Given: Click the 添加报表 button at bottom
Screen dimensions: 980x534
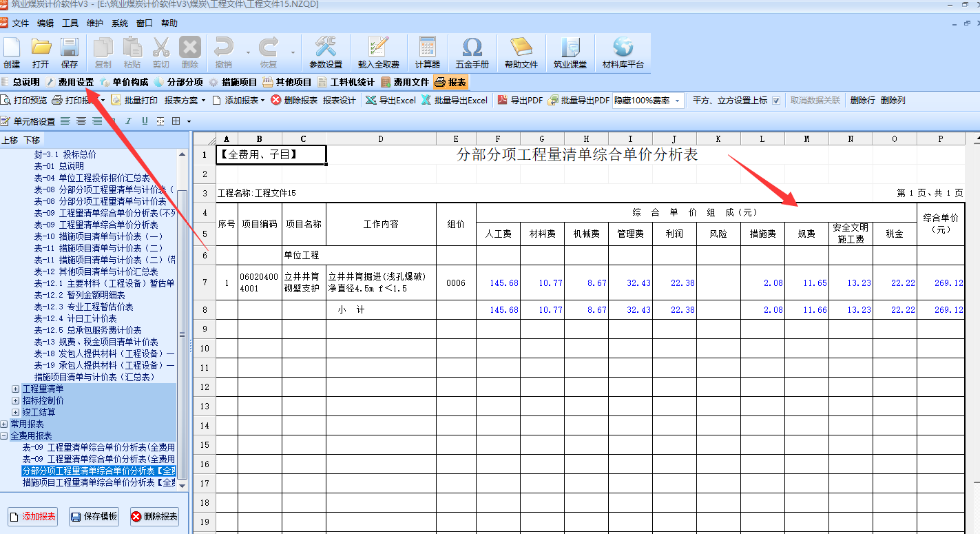Looking at the screenshot, I should pyautogui.click(x=34, y=517).
